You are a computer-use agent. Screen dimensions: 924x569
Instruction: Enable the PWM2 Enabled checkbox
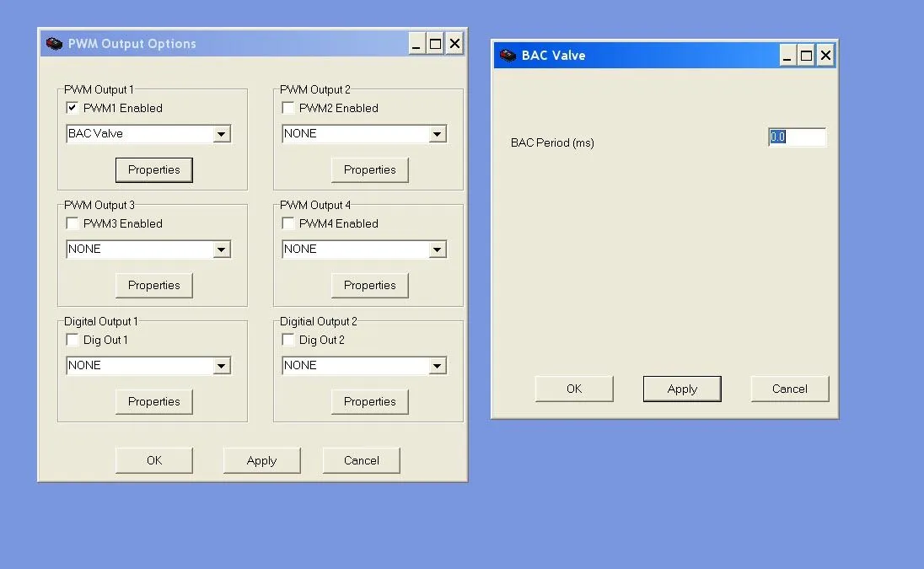point(288,108)
